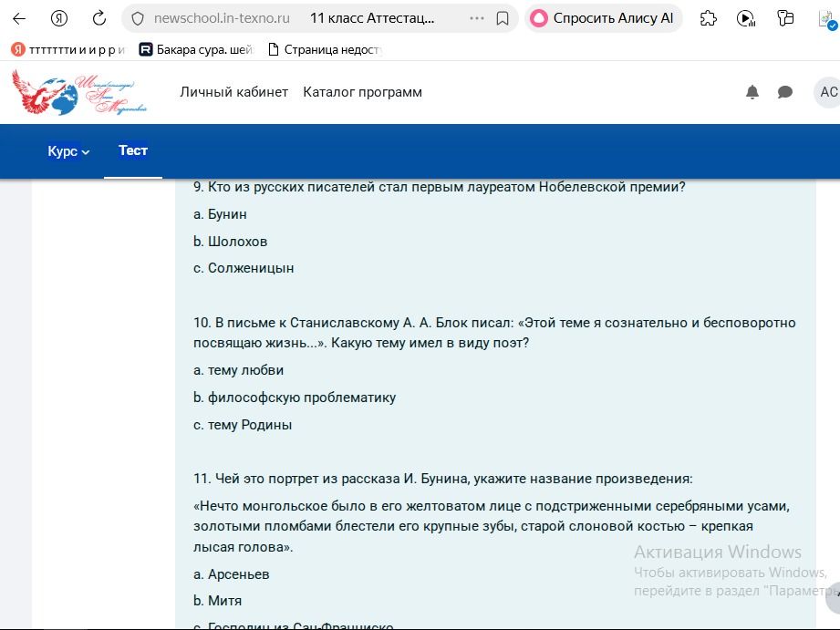Open the Yandex home button
The image size is (840, 630).
[59, 19]
